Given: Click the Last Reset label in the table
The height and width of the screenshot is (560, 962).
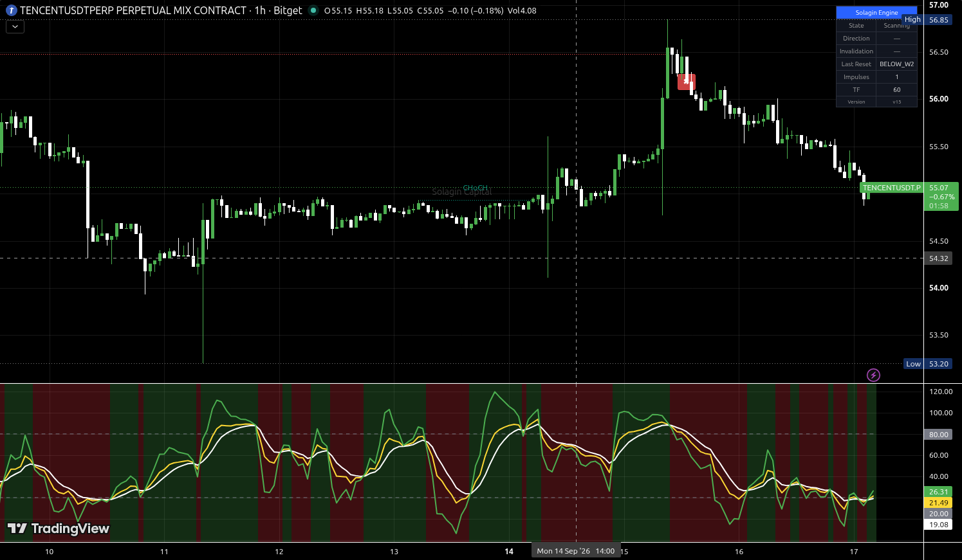Looking at the screenshot, I should [x=856, y=64].
